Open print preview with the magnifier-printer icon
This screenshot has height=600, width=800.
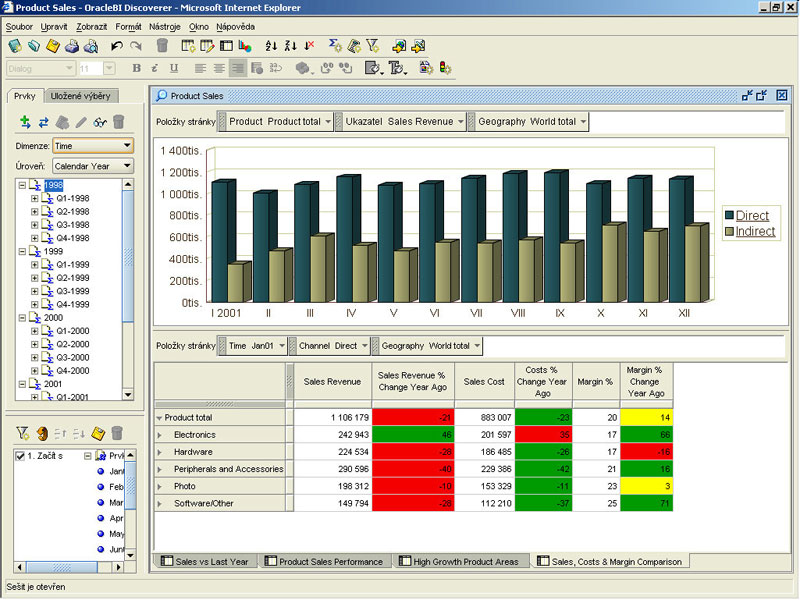coord(91,46)
